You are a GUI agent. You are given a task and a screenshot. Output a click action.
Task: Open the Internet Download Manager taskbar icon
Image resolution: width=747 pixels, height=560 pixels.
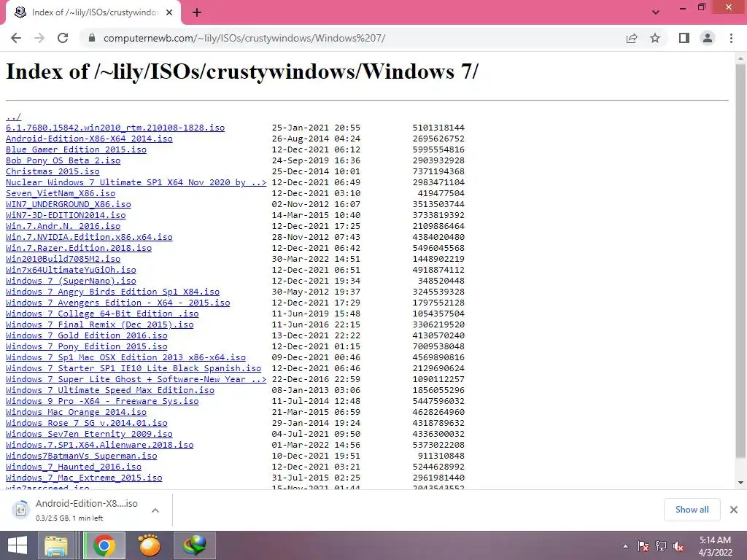pyautogui.click(x=194, y=545)
